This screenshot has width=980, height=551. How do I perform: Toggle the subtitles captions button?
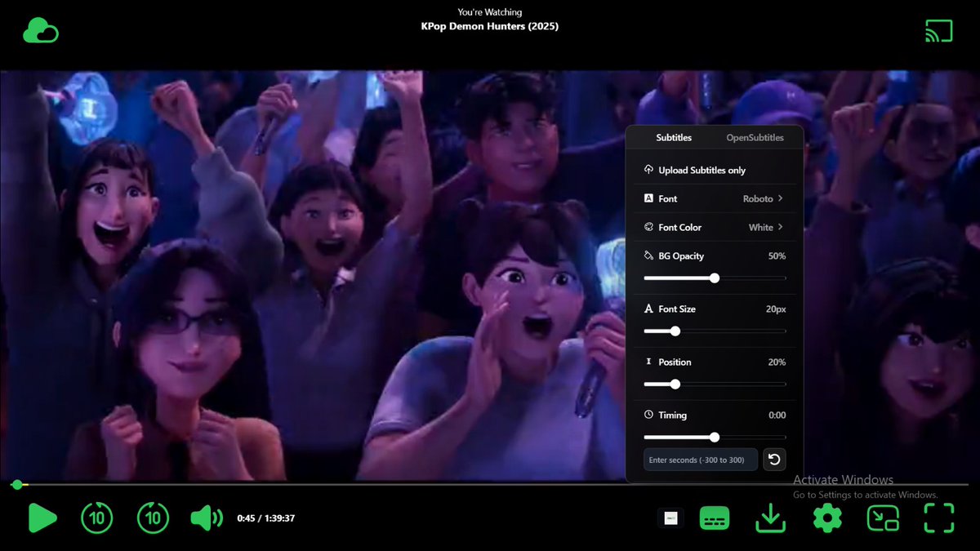[715, 518]
